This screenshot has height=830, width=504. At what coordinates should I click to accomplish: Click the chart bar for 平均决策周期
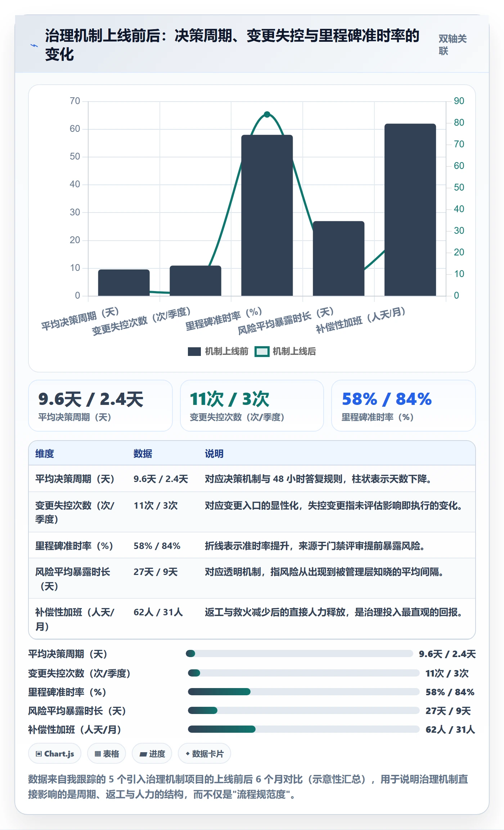click(124, 283)
